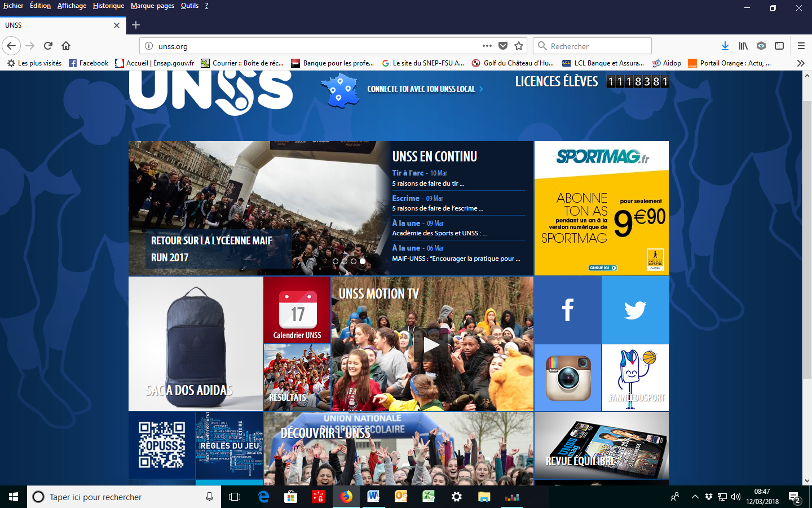Open the Les plus visités bookmarks folder
Viewport: 812px width, 508px height.
click(x=34, y=63)
